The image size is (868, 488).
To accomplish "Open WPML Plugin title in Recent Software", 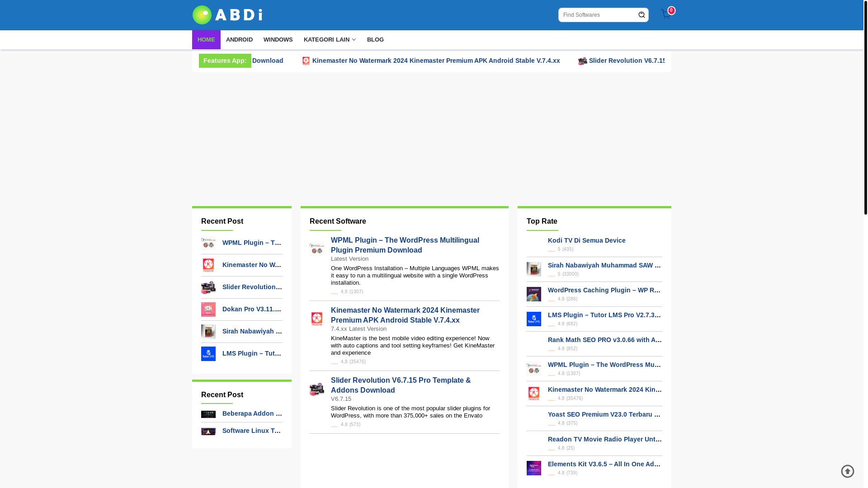I will 405,245.
